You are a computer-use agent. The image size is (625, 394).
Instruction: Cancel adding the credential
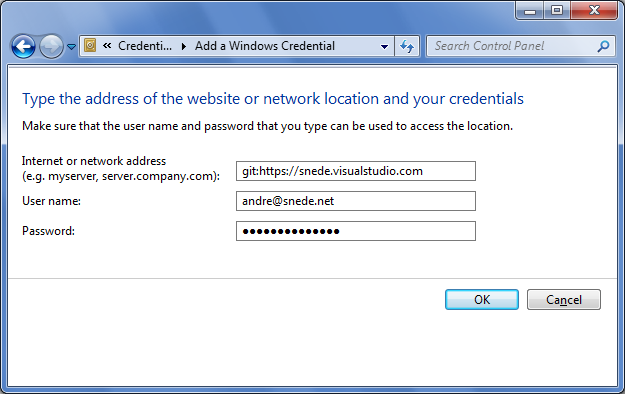(x=564, y=299)
